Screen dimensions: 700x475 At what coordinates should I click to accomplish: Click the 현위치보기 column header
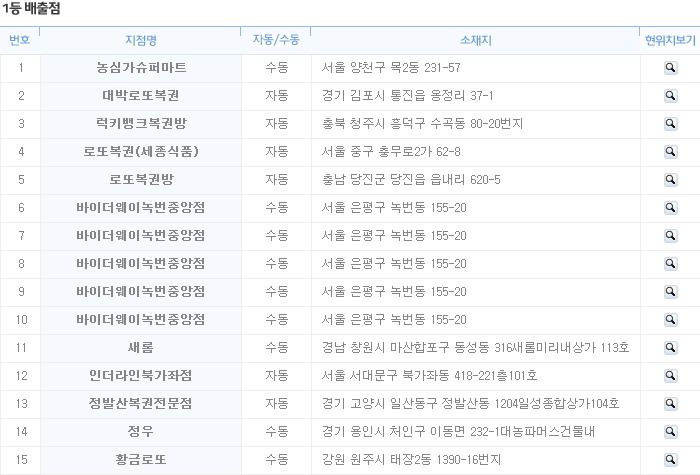point(670,40)
